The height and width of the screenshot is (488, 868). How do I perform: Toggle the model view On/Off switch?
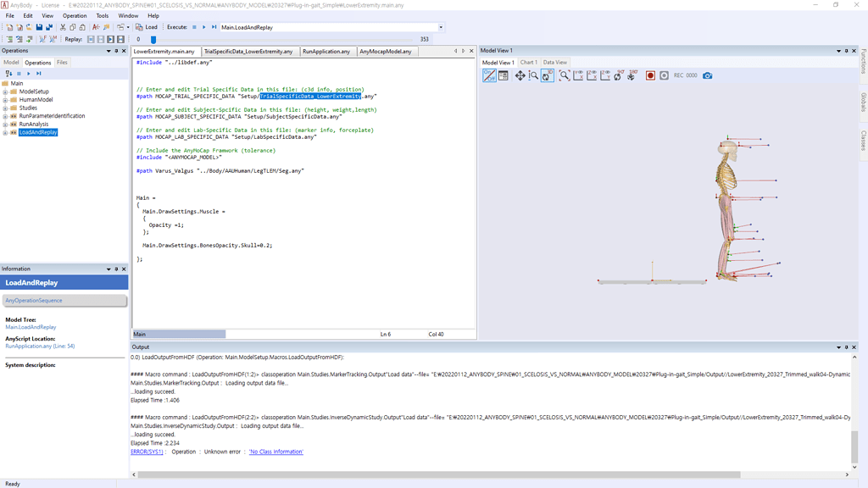tap(488, 75)
